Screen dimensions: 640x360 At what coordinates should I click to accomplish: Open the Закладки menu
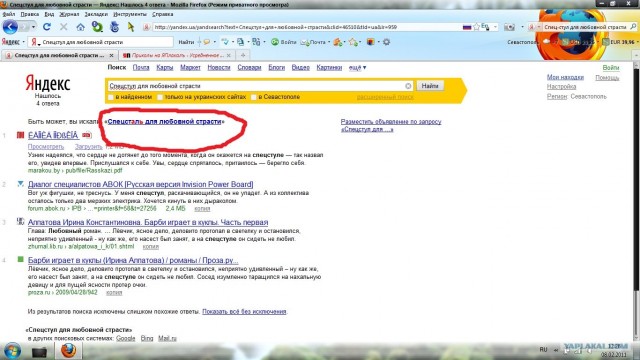[x=96, y=14]
